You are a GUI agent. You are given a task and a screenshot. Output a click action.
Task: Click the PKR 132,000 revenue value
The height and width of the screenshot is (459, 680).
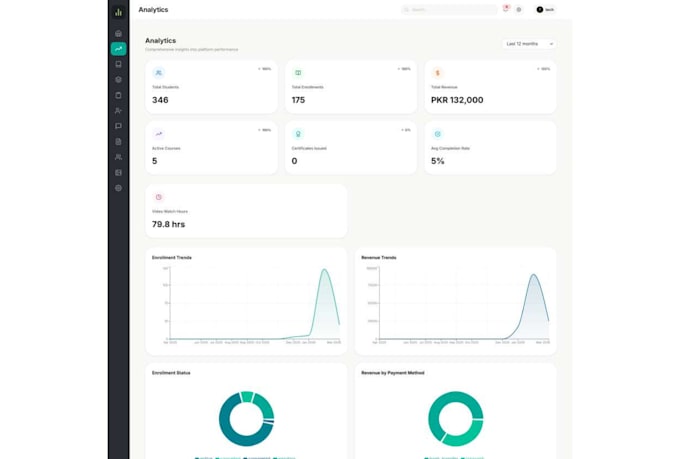pos(457,100)
